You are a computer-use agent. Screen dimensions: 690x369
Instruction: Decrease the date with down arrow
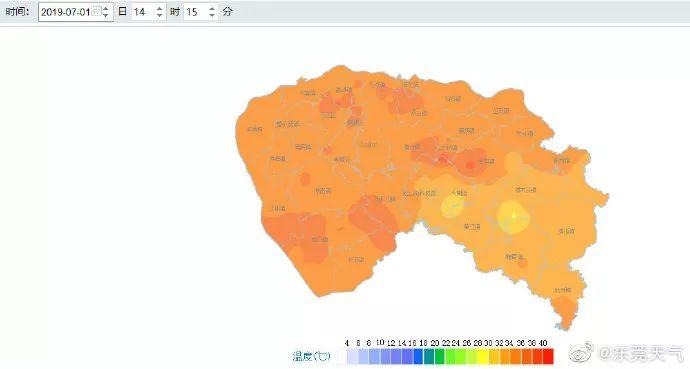tap(106, 15)
